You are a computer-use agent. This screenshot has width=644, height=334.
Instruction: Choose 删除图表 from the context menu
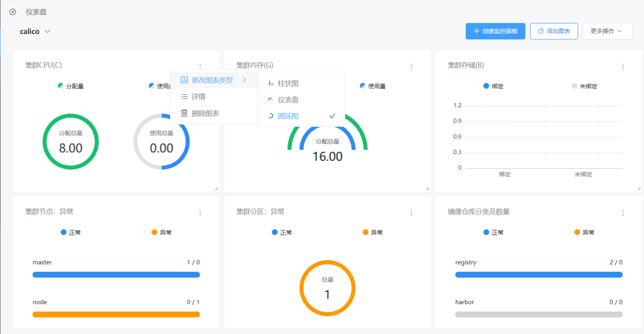[205, 114]
